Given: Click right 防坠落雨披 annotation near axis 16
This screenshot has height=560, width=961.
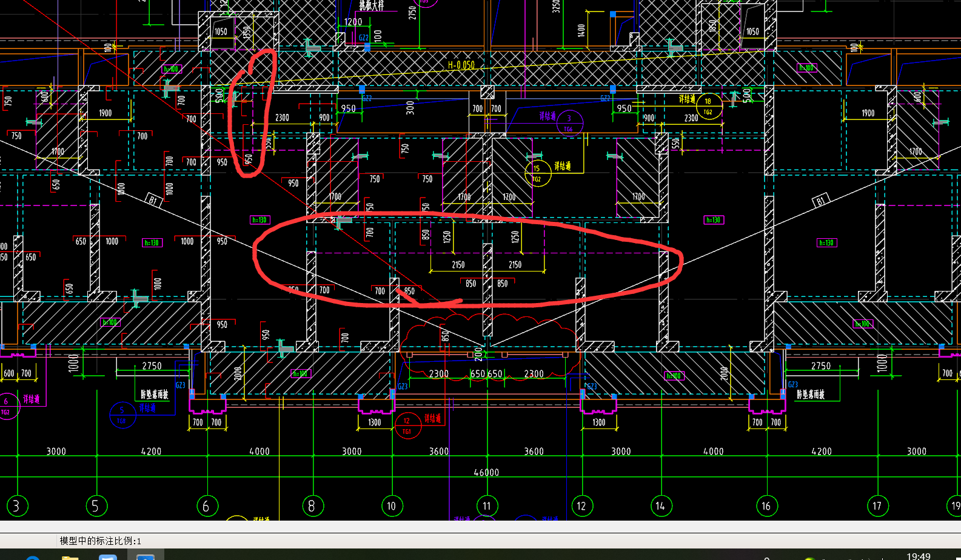Looking at the screenshot, I should pyautogui.click(x=811, y=395).
